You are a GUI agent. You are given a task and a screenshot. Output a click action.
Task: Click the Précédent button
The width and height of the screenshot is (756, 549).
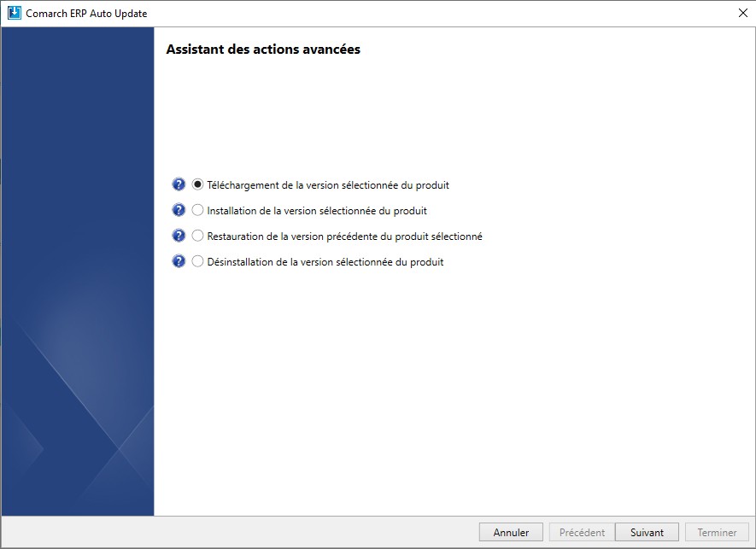pos(582,532)
